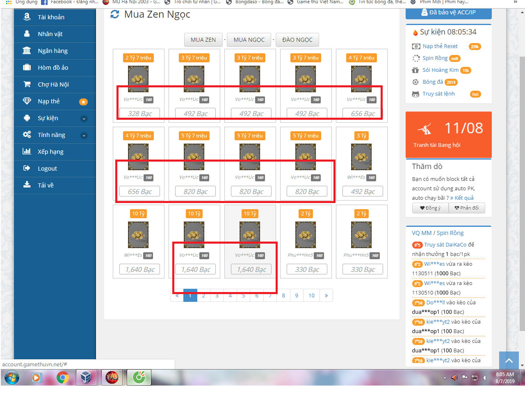The height and width of the screenshot is (420, 525).
Task: Switch to the ĐÀO NGỌC tab
Action: pyautogui.click(x=297, y=40)
